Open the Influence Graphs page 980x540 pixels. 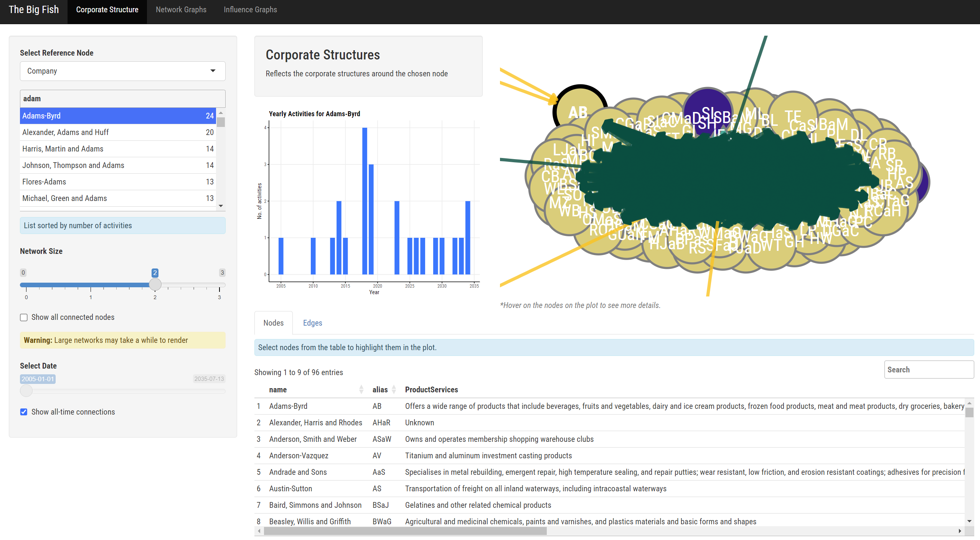250,10
